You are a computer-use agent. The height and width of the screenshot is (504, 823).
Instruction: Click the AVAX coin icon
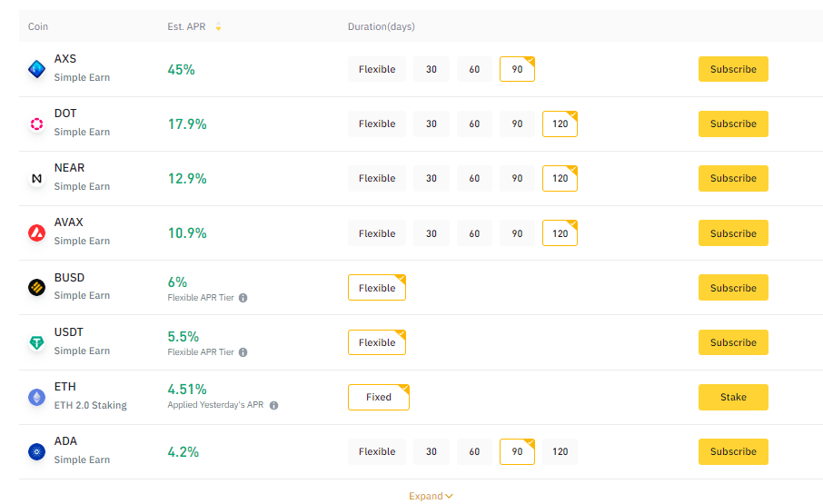click(x=36, y=232)
